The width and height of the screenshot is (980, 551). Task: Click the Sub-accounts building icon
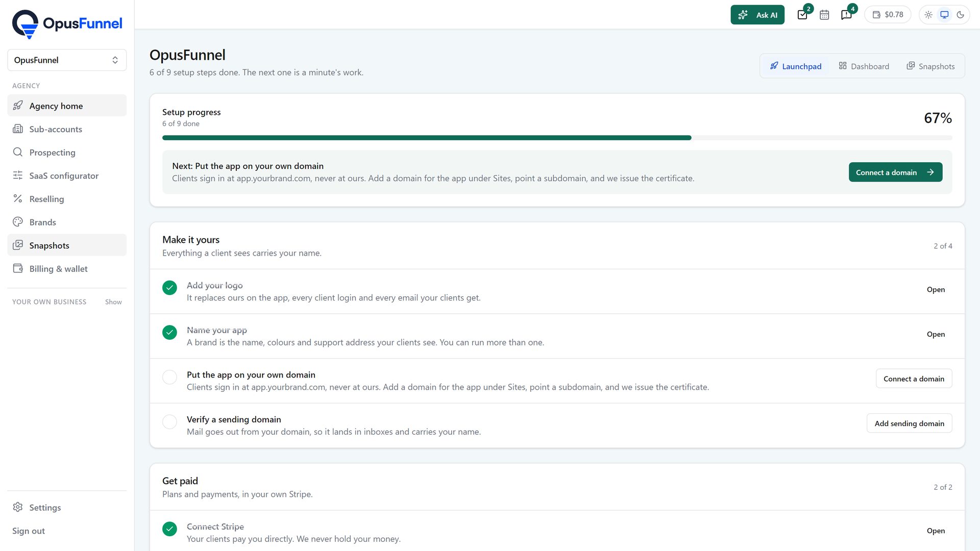(18, 129)
